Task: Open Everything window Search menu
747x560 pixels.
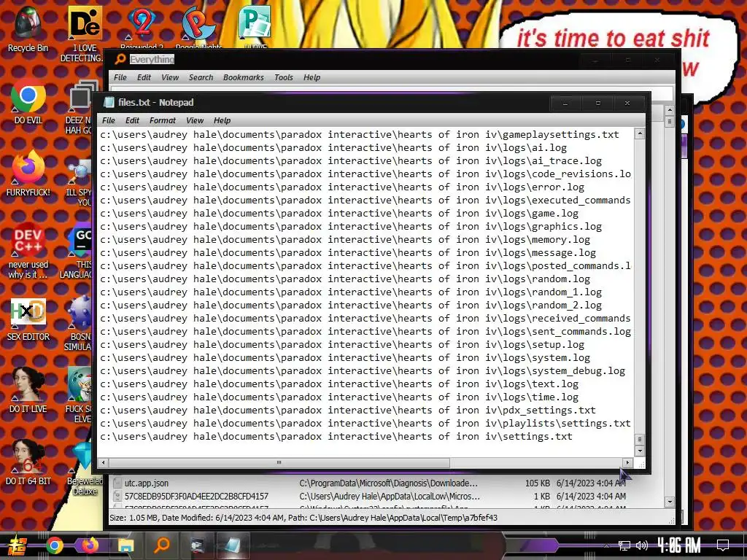Action: point(201,77)
